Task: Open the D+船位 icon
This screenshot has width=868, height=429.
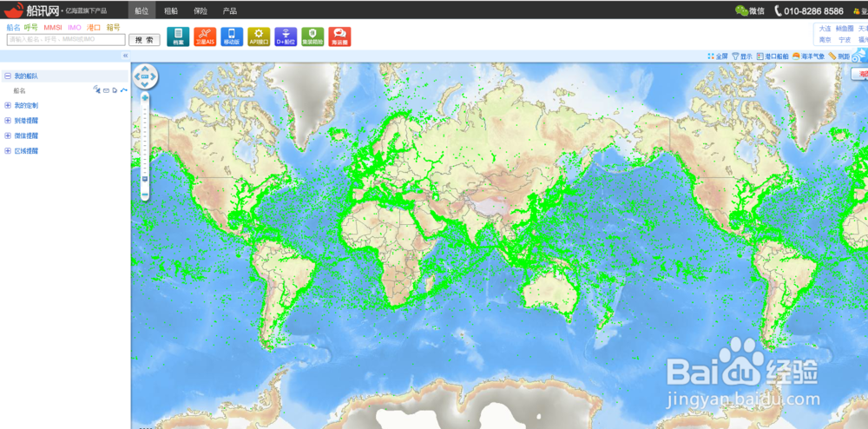Action: (286, 36)
